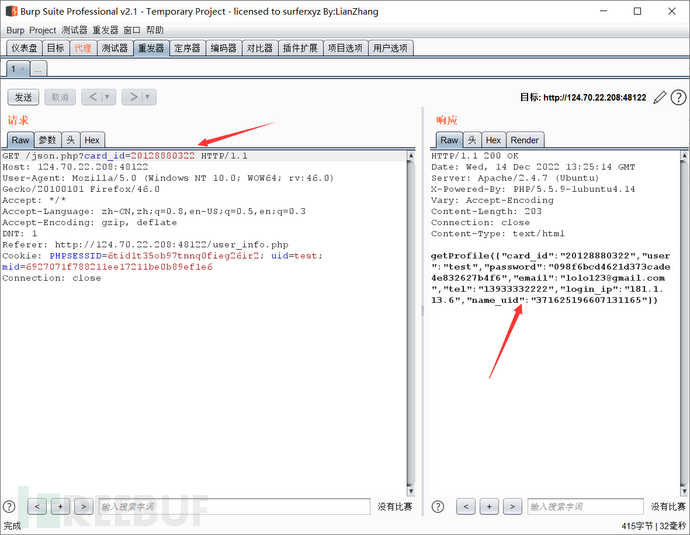Click the target URL http://124.70.22.208:48122

tap(595, 98)
